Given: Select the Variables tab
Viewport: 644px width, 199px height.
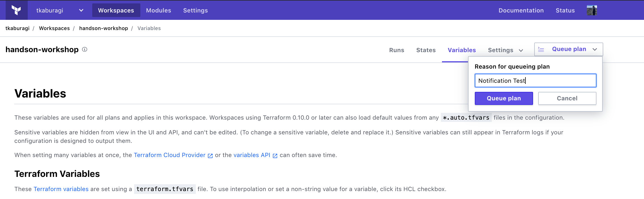Looking at the screenshot, I should (x=461, y=50).
